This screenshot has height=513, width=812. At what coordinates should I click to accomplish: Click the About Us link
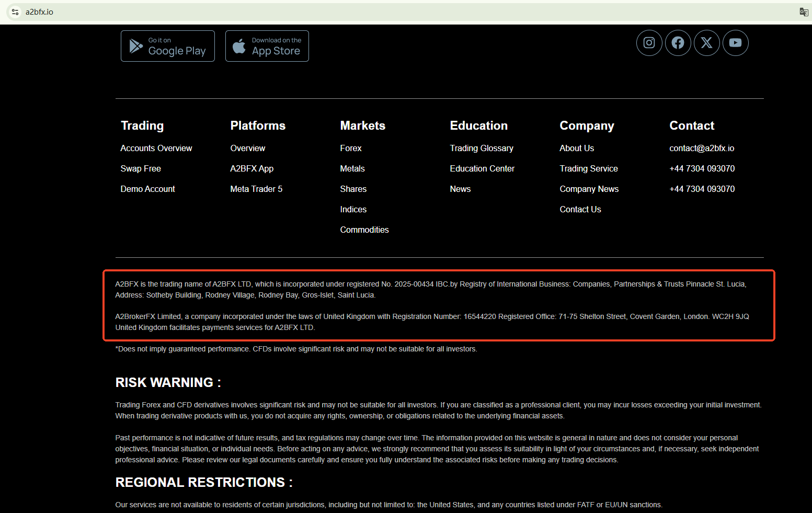click(x=576, y=149)
